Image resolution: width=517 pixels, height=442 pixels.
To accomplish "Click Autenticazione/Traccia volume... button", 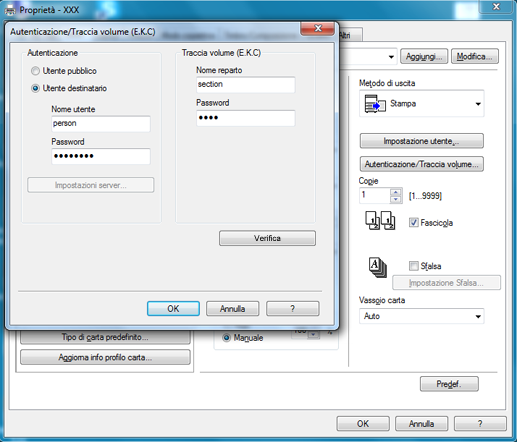I will tap(422, 164).
